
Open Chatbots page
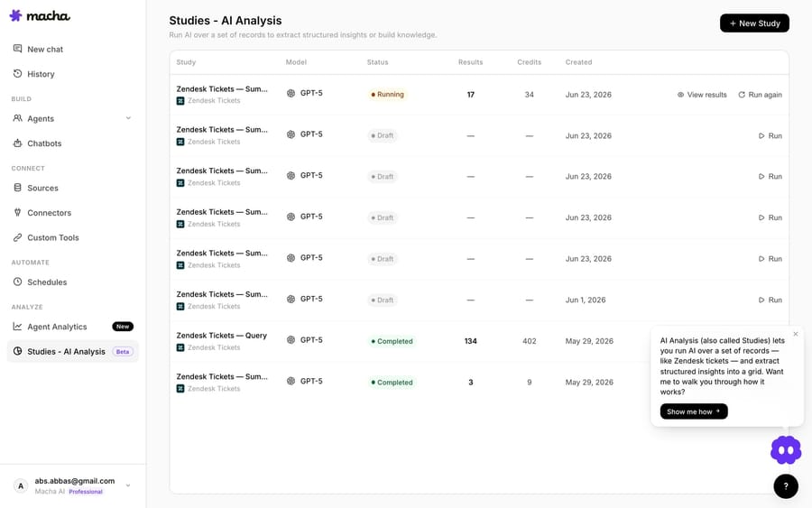pos(72,143)
